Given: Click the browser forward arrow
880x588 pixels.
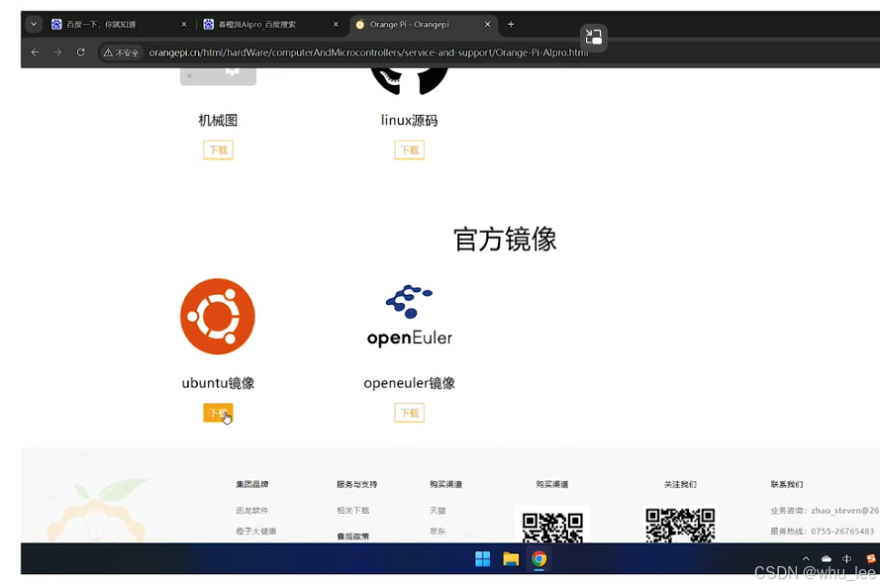Looking at the screenshot, I should point(57,52).
